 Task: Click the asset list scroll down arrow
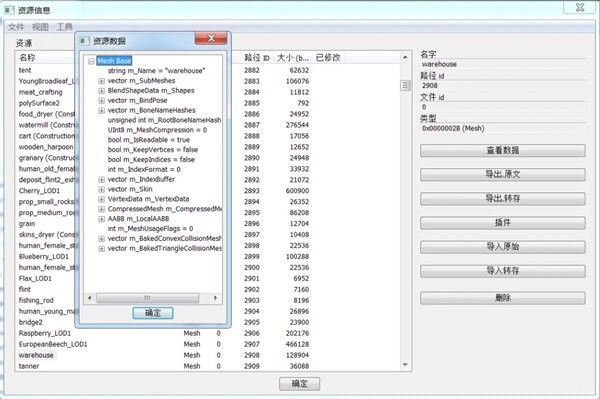click(x=405, y=365)
